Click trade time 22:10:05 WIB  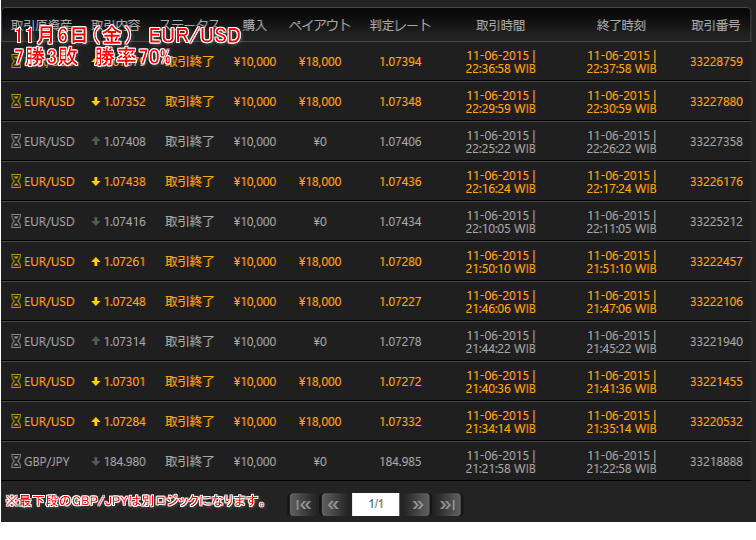(x=500, y=229)
